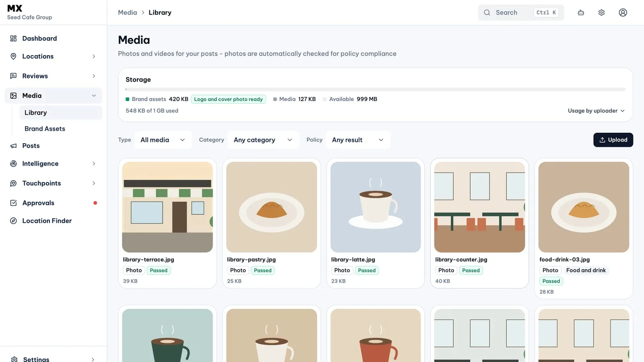Click the Food and drink tag

coord(586,271)
